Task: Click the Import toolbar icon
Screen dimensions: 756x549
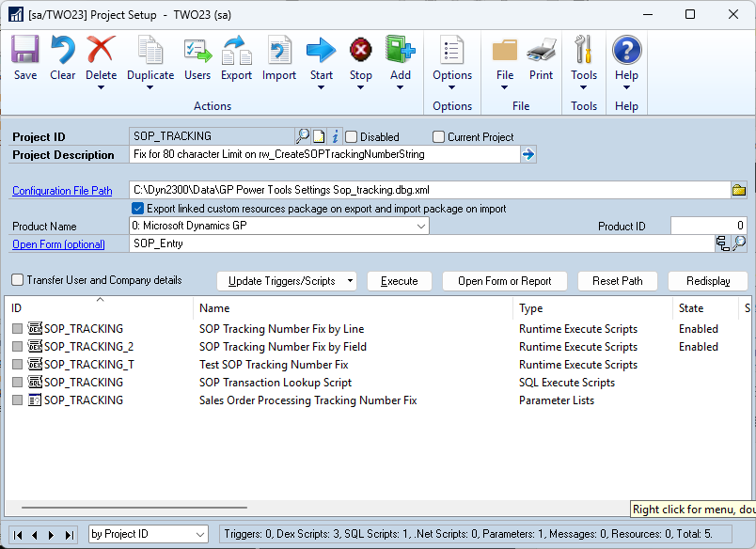Action: coord(279,50)
